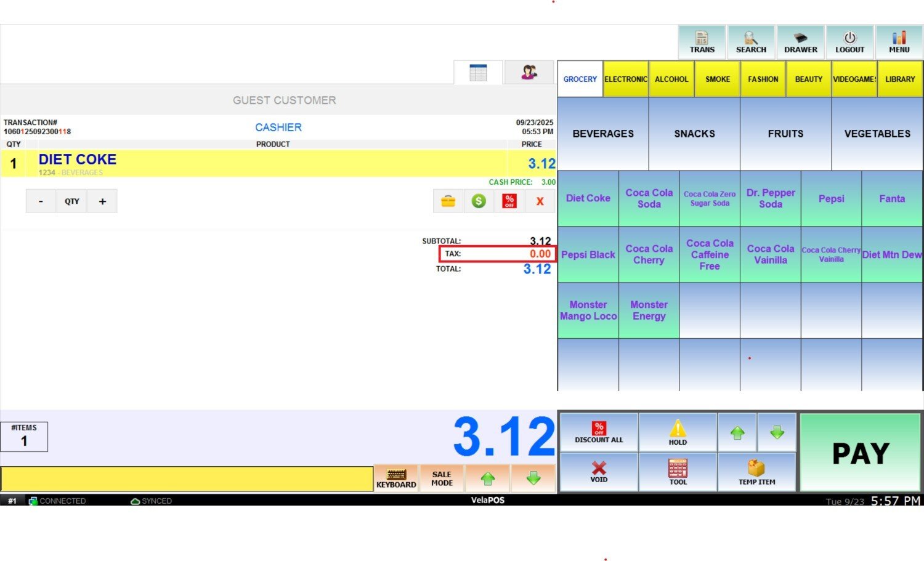
Task: Remove Diet Coke with red X
Action: pyautogui.click(x=540, y=201)
